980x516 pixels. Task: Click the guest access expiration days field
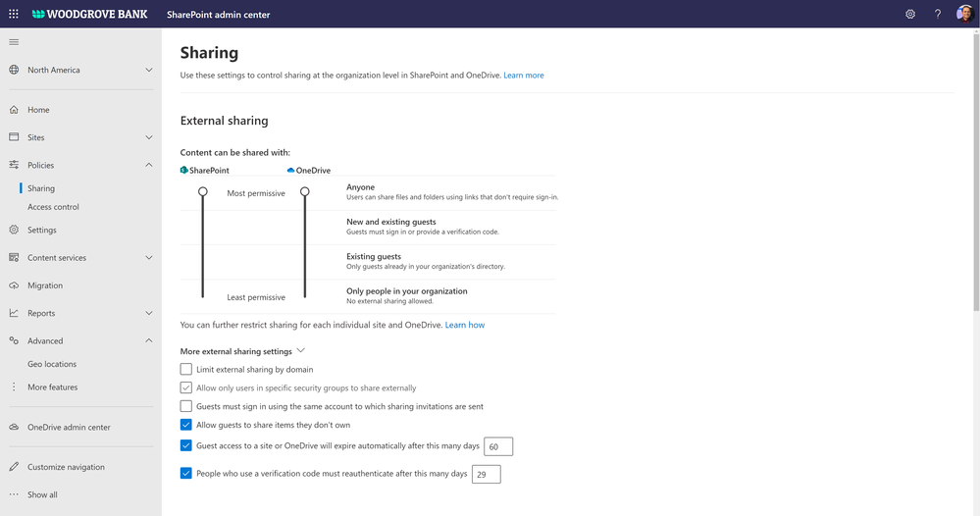click(498, 446)
